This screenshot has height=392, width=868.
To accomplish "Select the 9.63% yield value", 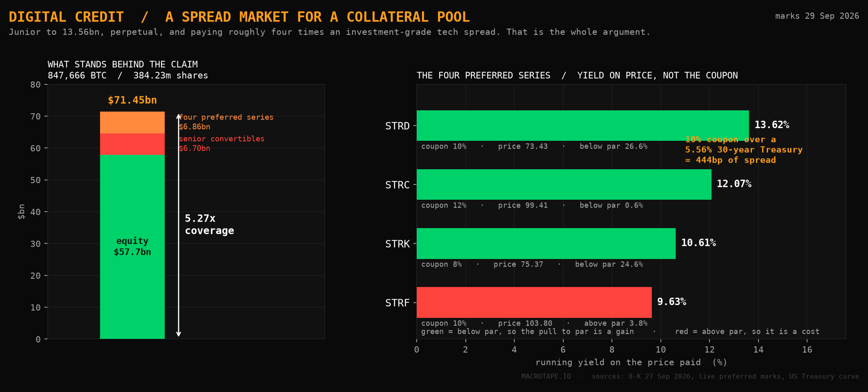I will pos(672,301).
